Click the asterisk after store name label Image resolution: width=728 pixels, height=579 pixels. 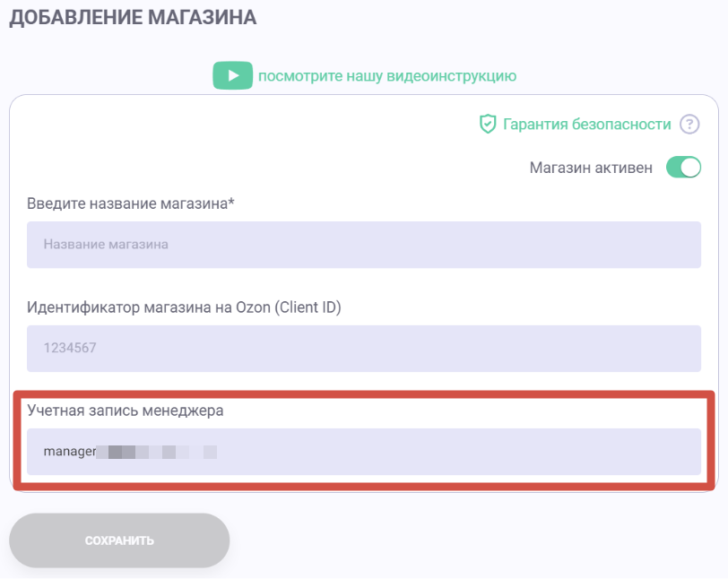(x=231, y=203)
